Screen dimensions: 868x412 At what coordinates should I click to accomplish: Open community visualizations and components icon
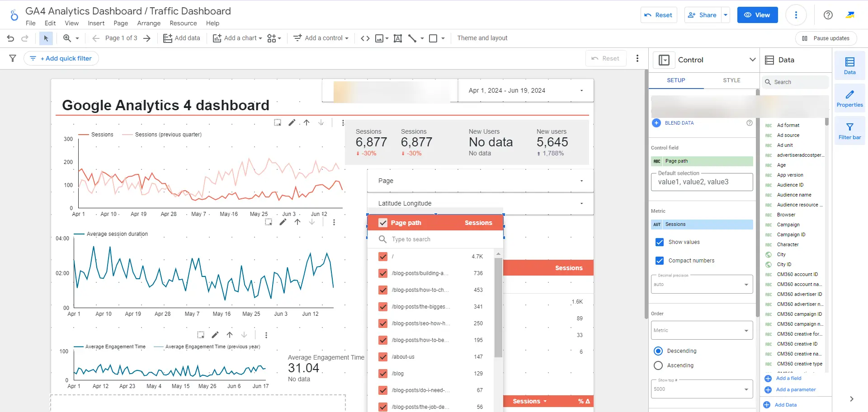click(x=274, y=38)
